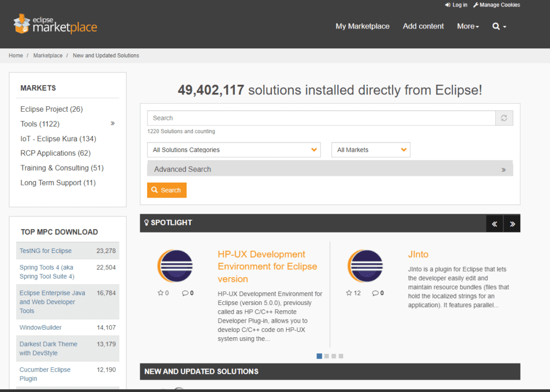Screen dimensions: 550x392
Task: Click '1220 Solutions and counting' text
Action: [x=181, y=131]
